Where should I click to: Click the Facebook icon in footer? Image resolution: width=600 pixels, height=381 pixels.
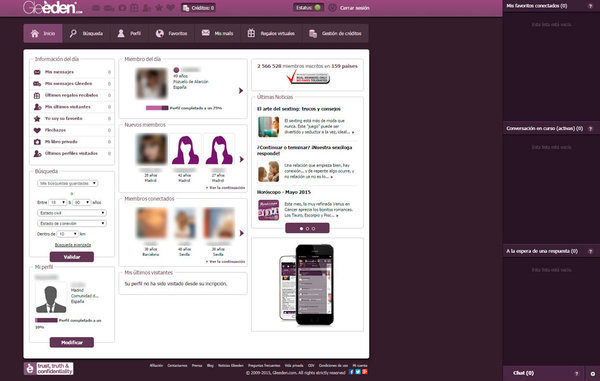coord(351,372)
